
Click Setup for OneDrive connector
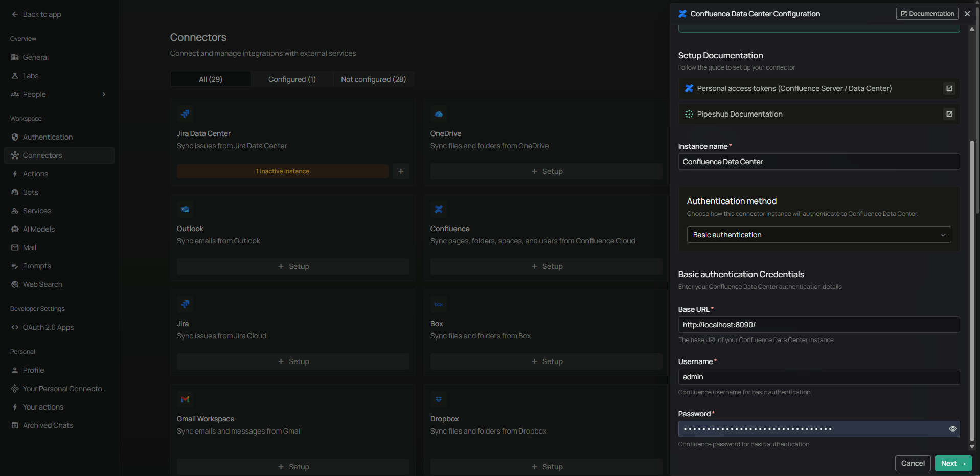(546, 171)
